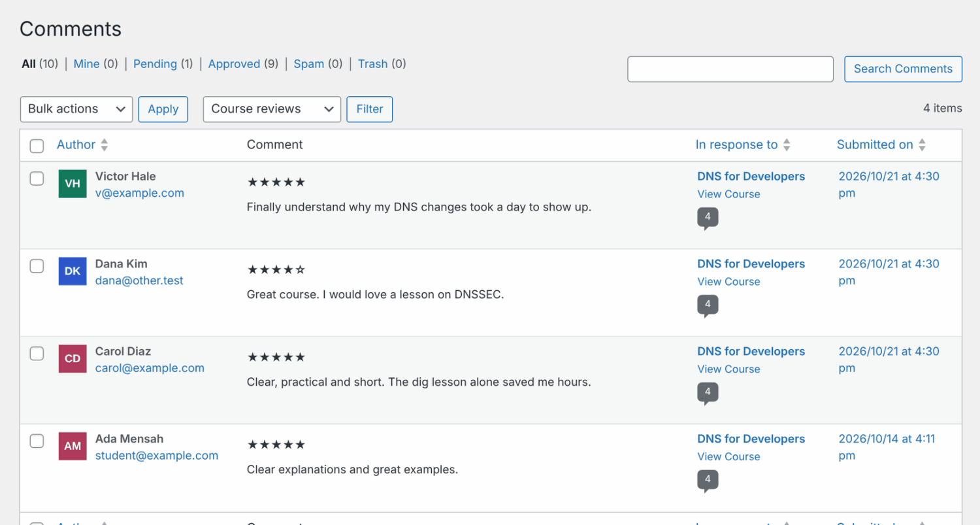Select Dana Kim's comment checkbox
980x525 pixels.
pos(37,265)
